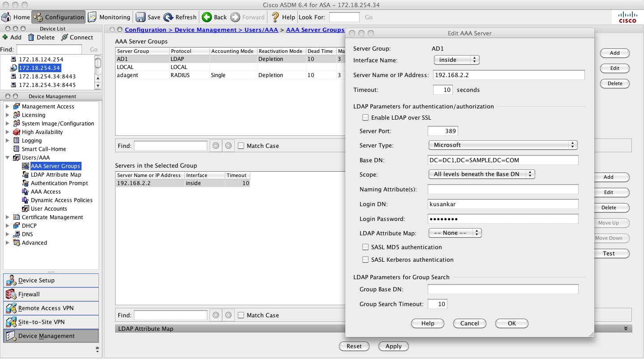Image resolution: width=644 pixels, height=359 pixels.
Task: Open the Remote Access VPN panel
Action: [x=51, y=308]
